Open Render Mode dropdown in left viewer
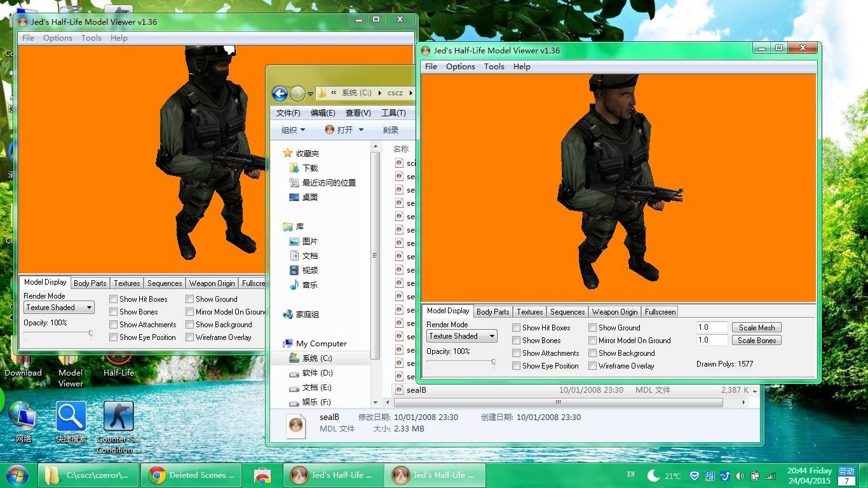This screenshot has width=868, height=488. [x=59, y=308]
